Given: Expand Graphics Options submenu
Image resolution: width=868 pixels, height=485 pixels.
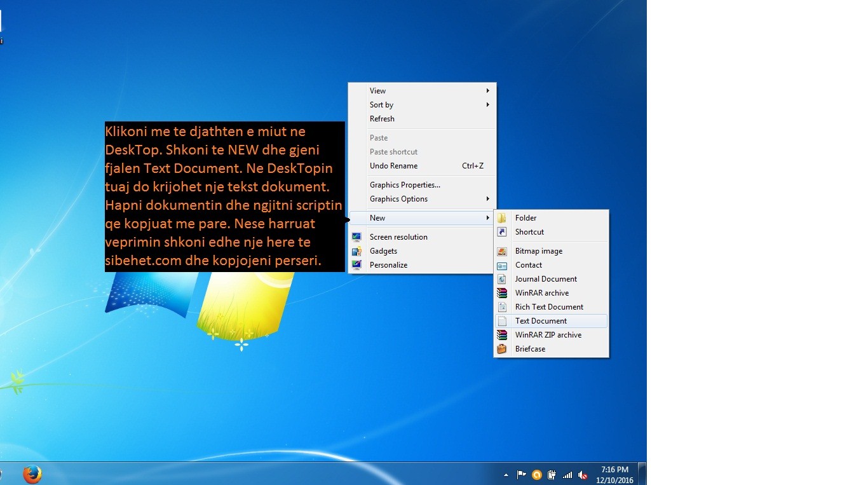Looking at the screenshot, I should 422,199.
